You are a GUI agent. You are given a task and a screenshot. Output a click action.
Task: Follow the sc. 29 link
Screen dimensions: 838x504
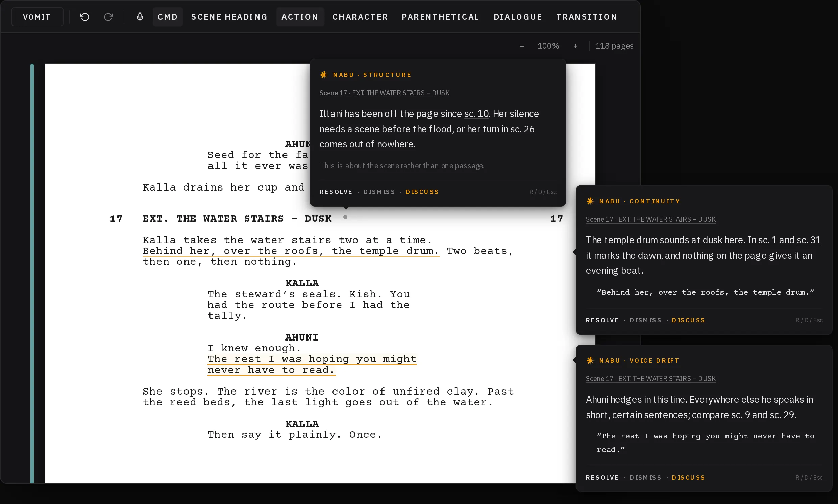click(782, 415)
